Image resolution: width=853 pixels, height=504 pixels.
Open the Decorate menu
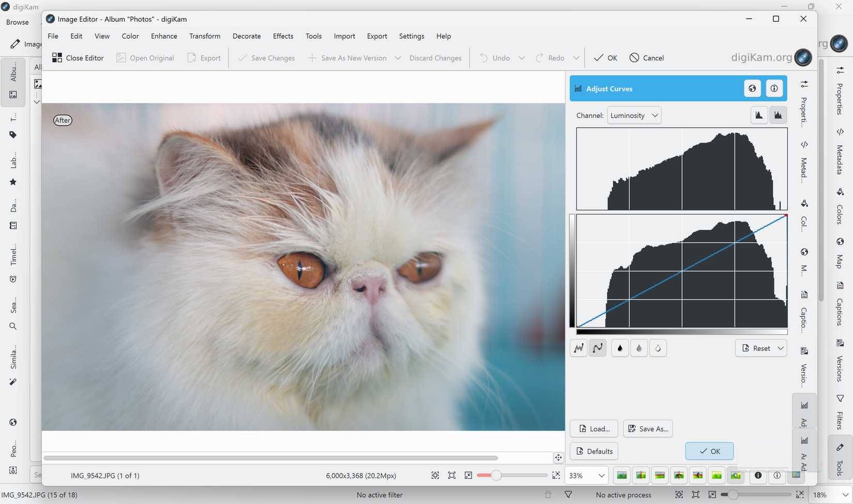247,36
